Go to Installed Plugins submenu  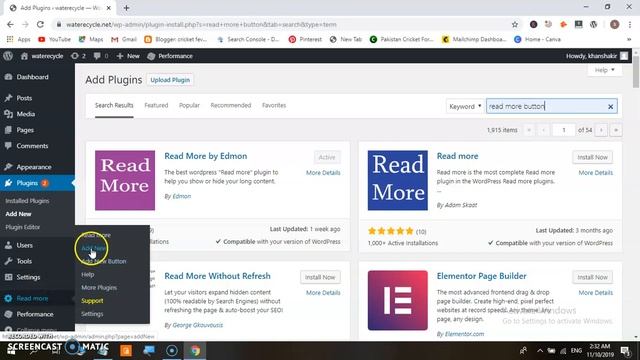pyautogui.click(x=27, y=201)
